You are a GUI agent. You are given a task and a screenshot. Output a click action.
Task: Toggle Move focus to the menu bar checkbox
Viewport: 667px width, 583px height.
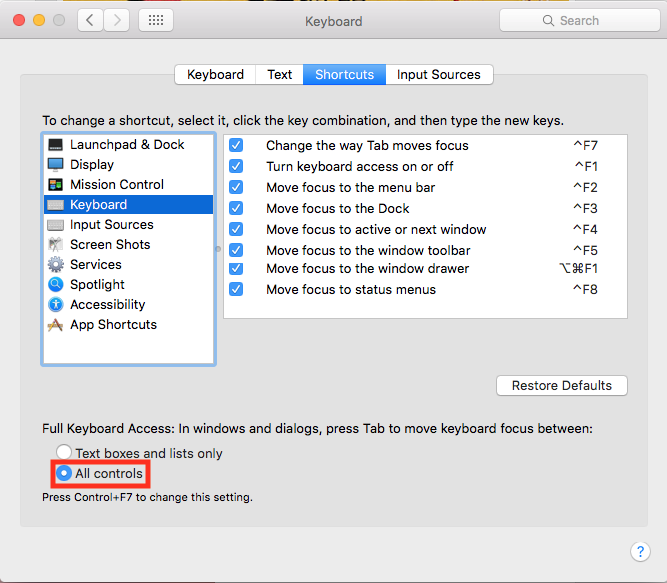pos(236,187)
